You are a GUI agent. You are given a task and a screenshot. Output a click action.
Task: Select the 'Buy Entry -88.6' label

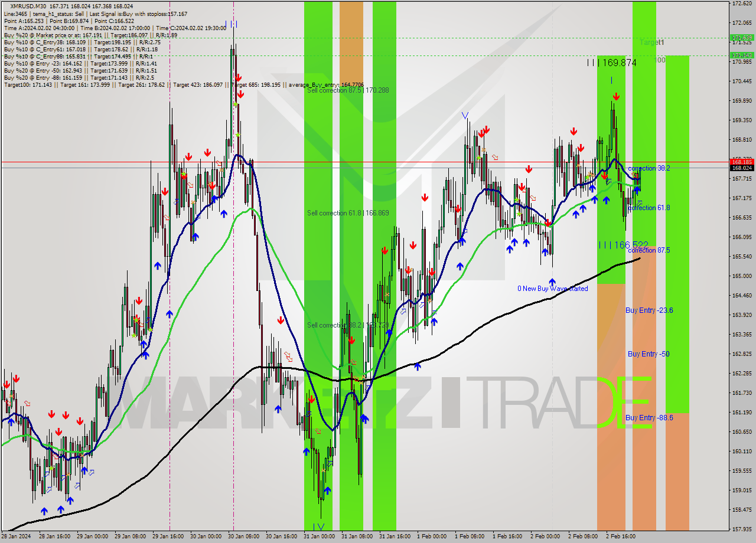point(649,418)
